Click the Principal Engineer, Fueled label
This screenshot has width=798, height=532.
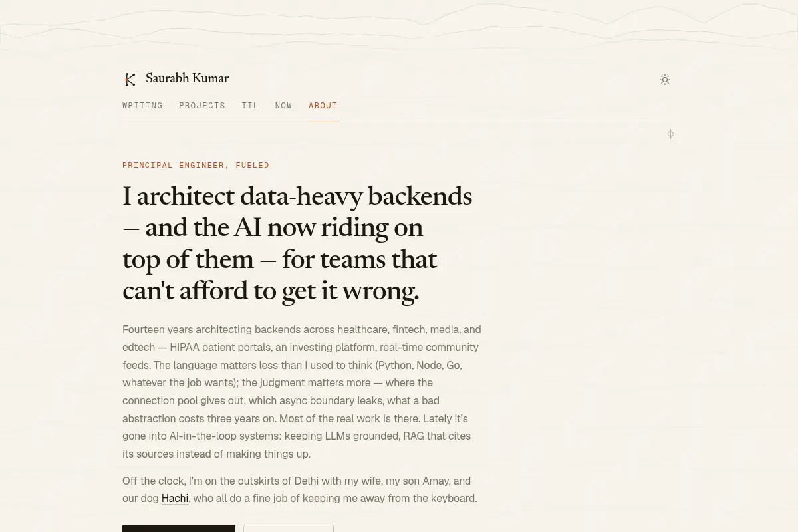tap(196, 165)
